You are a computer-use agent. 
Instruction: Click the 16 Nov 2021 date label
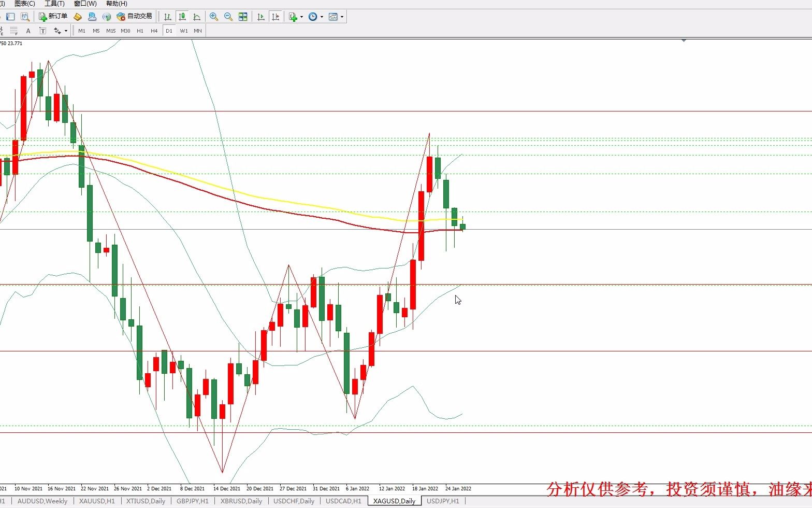62,488
